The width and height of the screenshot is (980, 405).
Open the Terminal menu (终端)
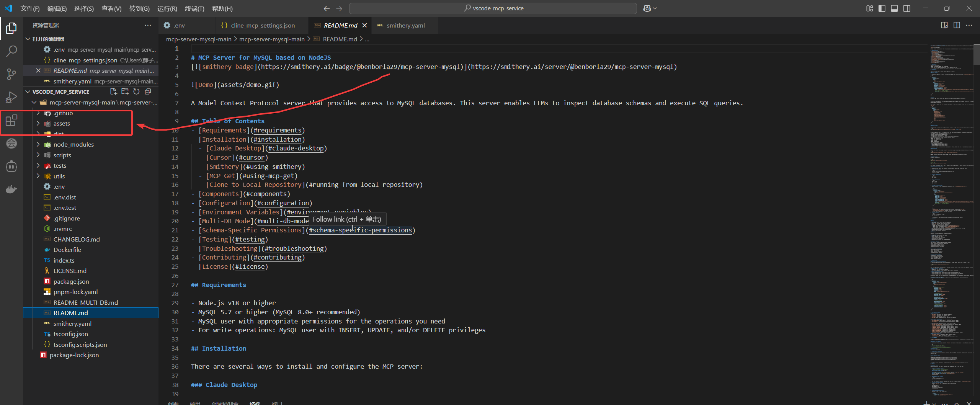[x=194, y=8]
